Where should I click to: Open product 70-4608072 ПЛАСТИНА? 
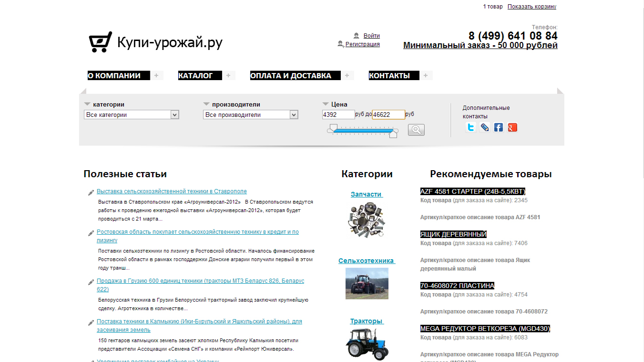point(457,286)
